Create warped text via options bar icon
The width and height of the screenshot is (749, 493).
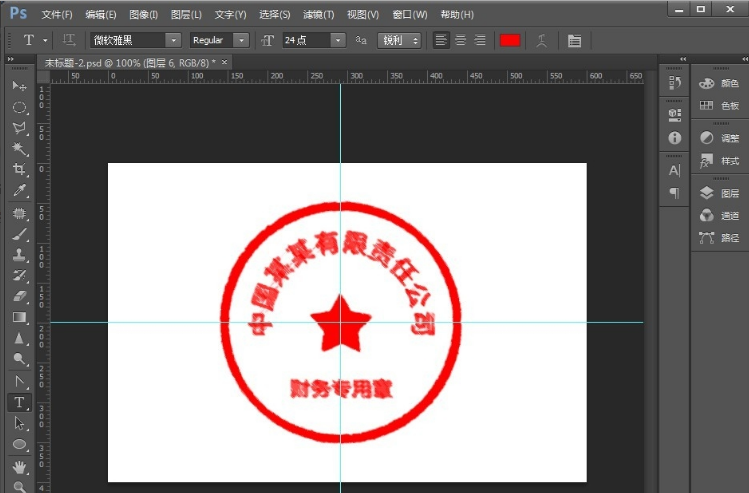point(541,41)
